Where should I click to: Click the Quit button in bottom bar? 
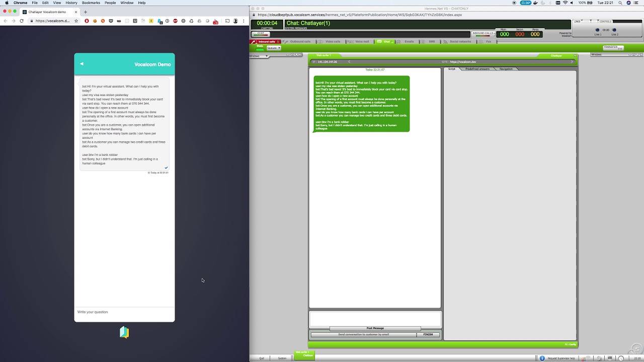[262, 358]
